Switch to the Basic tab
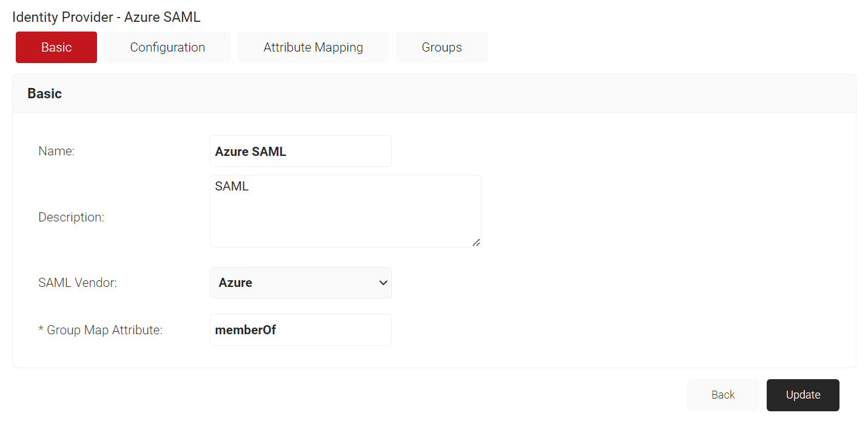868x421 pixels. (56, 47)
